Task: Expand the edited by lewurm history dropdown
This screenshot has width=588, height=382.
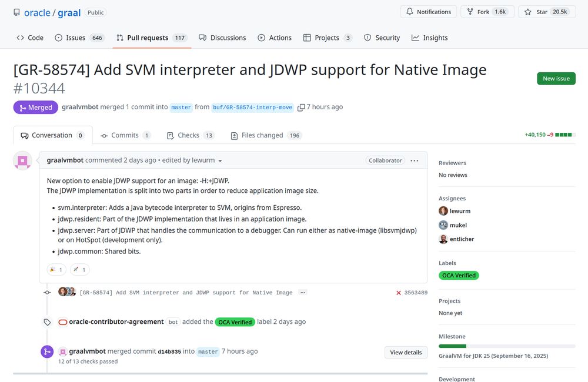Action: tap(192, 160)
